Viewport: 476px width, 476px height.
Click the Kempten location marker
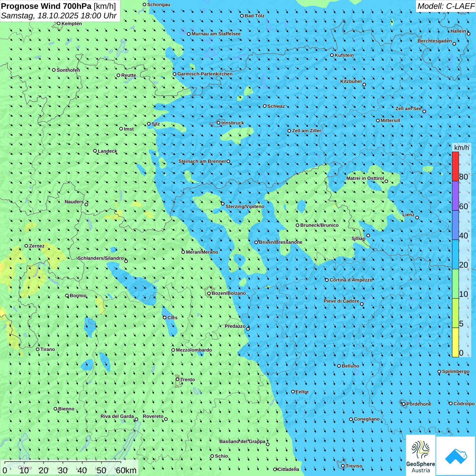[58, 23]
